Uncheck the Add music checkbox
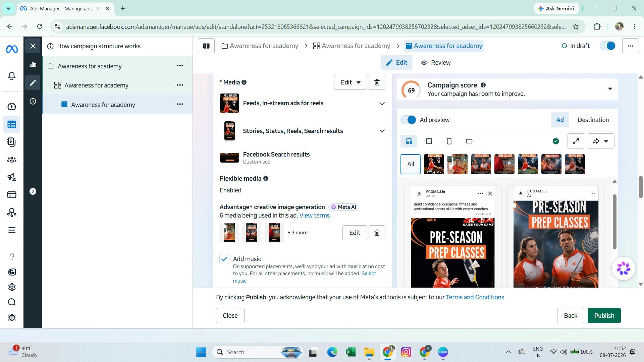Image resolution: width=644 pixels, height=362 pixels. (x=224, y=259)
